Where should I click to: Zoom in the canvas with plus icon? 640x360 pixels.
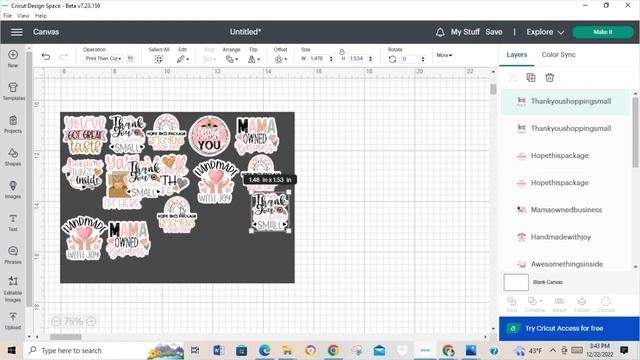[91, 321]
